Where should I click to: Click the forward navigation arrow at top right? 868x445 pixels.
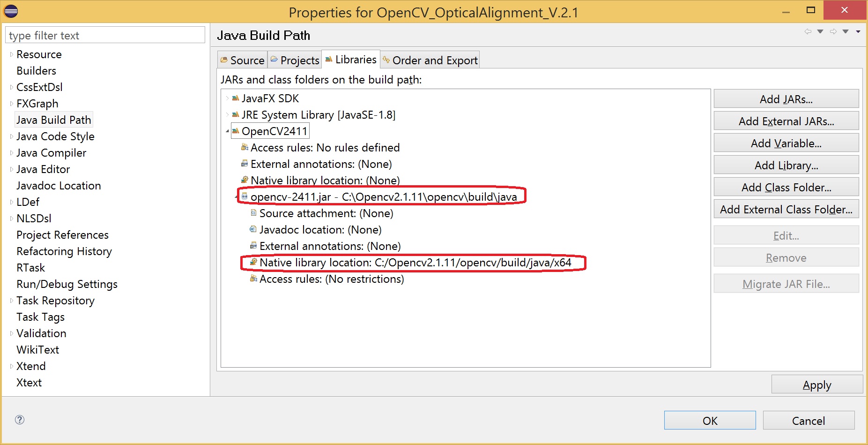coord(833,31)
